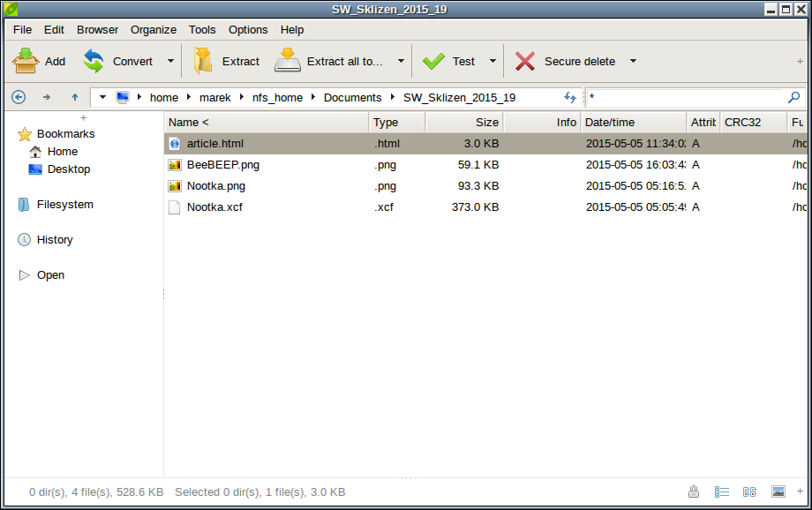Click the Add archive icon
Screen dimensions: 812x510
coord(26,61)
